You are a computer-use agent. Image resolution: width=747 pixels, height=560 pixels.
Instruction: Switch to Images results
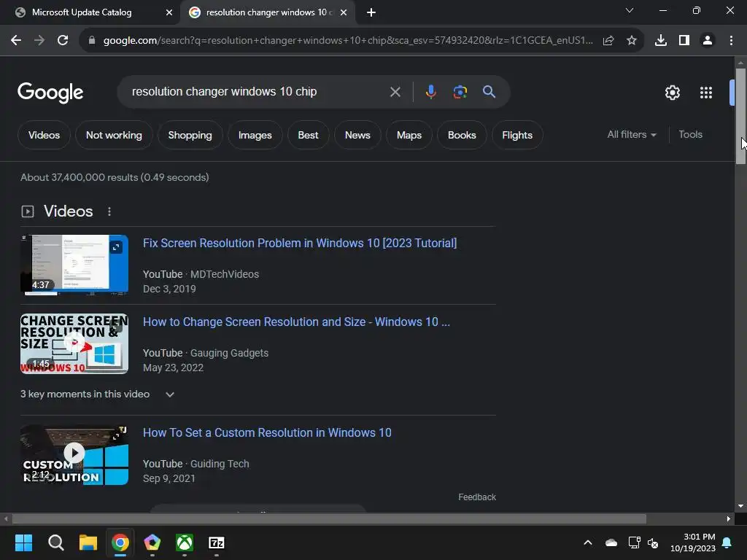click(255, 135)
